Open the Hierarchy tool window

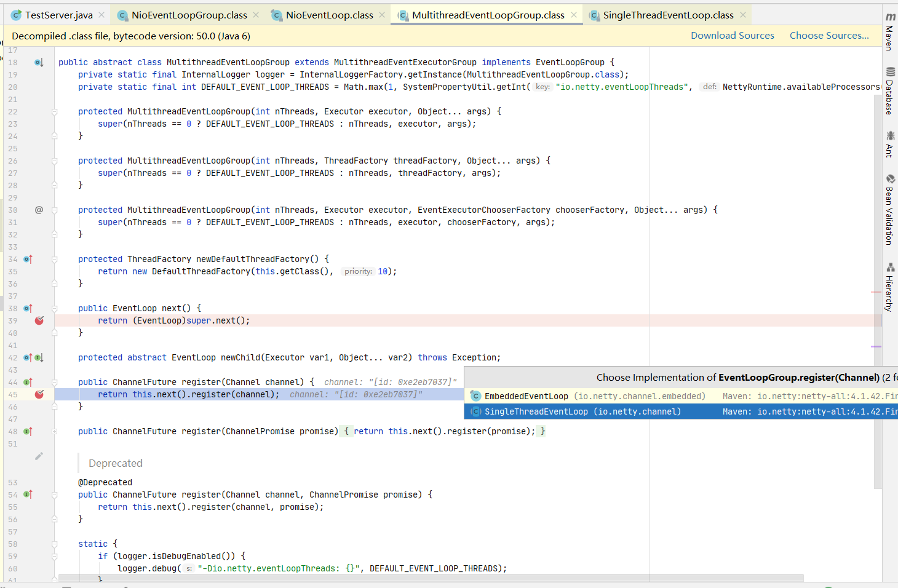[890, 287]
